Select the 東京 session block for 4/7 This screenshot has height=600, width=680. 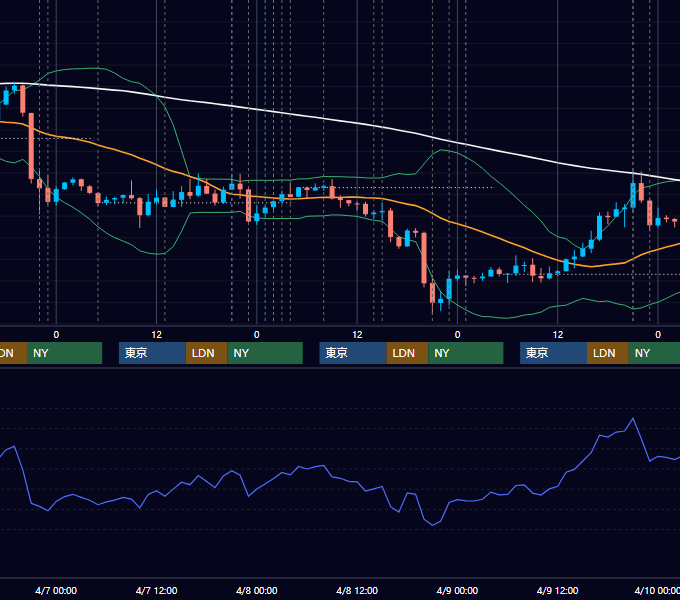click(152, 353)
